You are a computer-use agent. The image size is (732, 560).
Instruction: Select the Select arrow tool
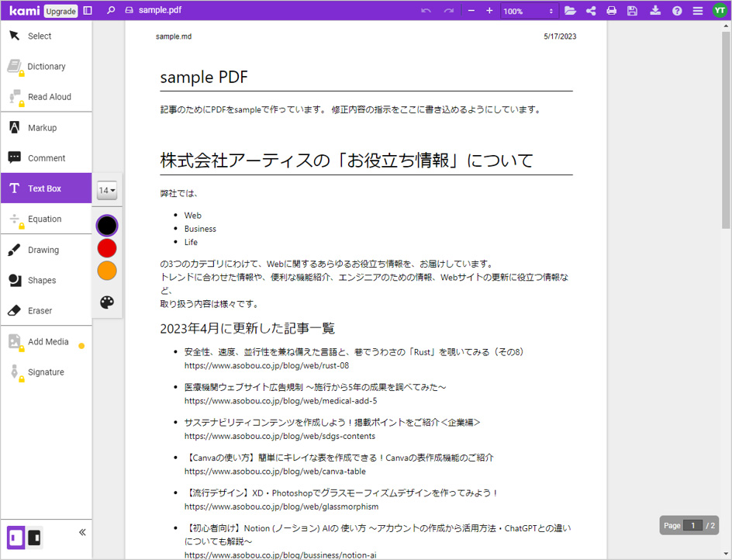(46, 36)
